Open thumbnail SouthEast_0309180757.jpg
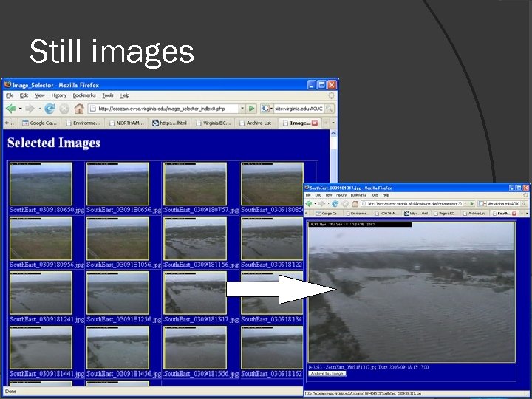This screenshot has width=532, height=399. pyautogui.click(x=195, y=183)
